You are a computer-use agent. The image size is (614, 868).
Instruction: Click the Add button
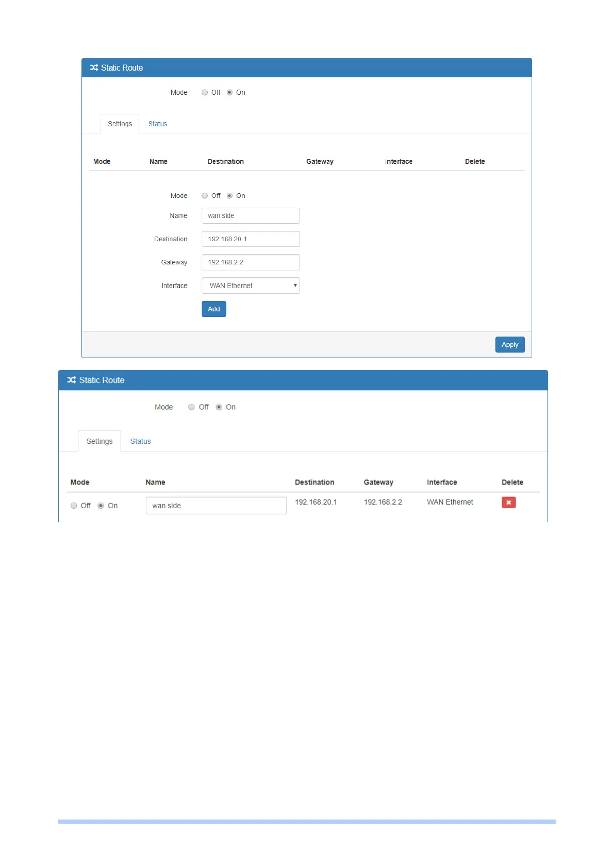click(x=214, y=309)
